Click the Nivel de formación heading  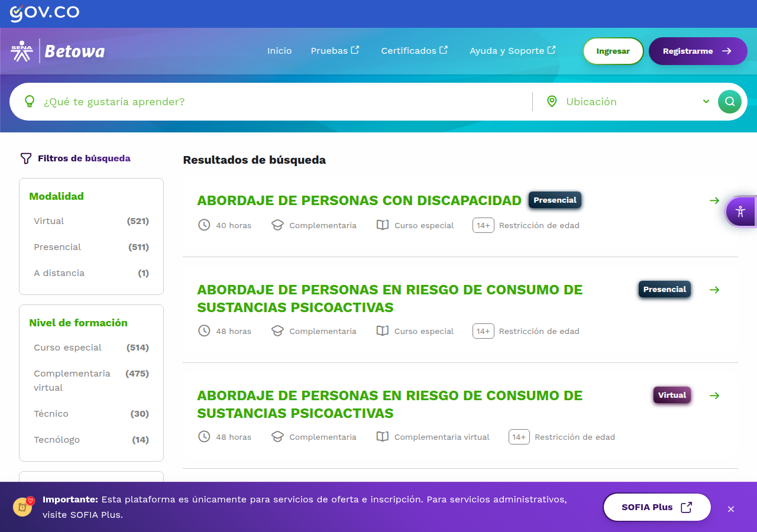(x=78, y=323)
